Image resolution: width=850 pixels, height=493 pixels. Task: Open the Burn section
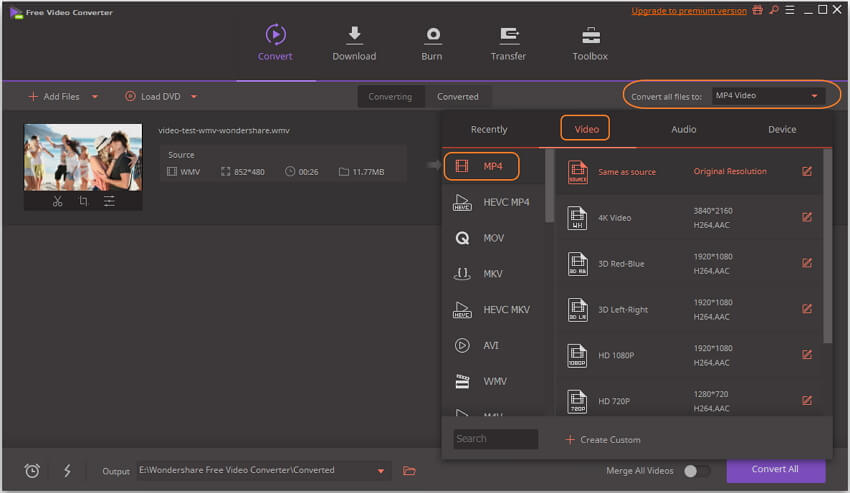[x=432, y=42]
